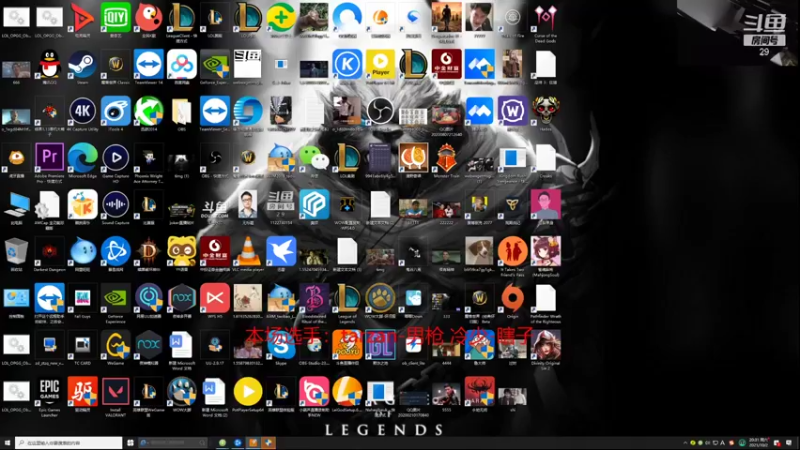Open Microsoft Edge desktop icon
The height and width of the screenshot is (450, 800).
tap(83, 157)
